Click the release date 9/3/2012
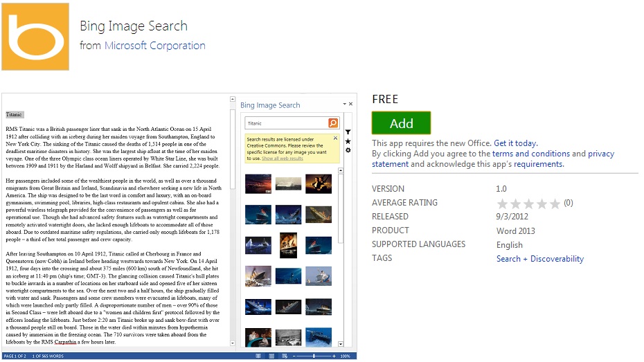Viewport: 644px width, 362px height. [x=512, y=216]
